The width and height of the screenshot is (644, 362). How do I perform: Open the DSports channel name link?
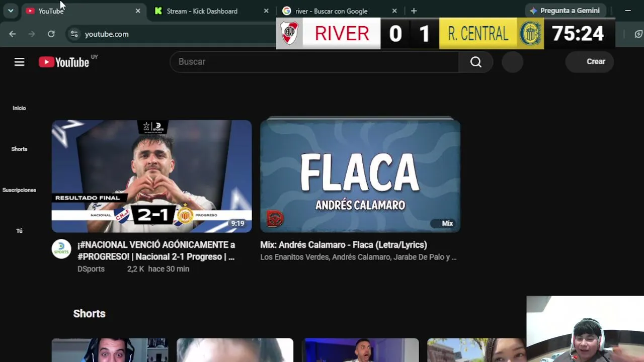click(x=91, y=269)
